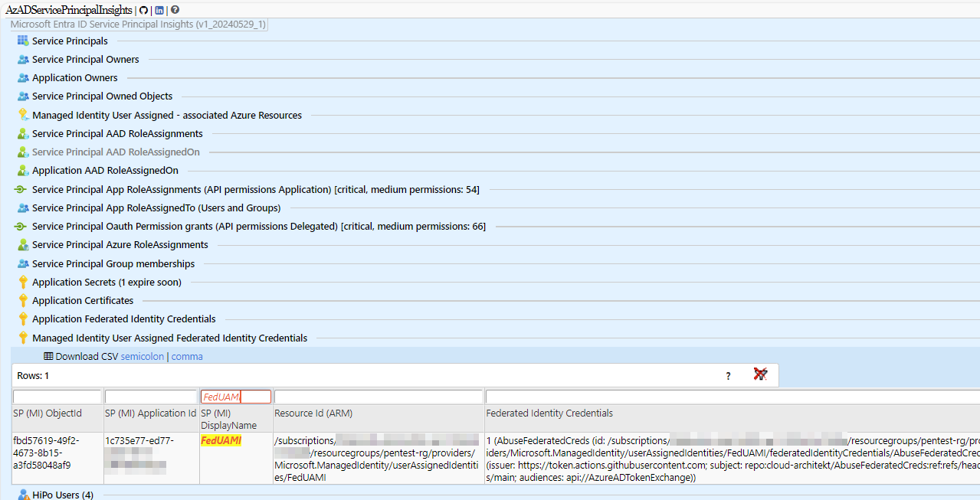Viewport: 980px width, 500px height.
Task: Expand the HiPo Users (4) section
Action: tap(63, 495)
